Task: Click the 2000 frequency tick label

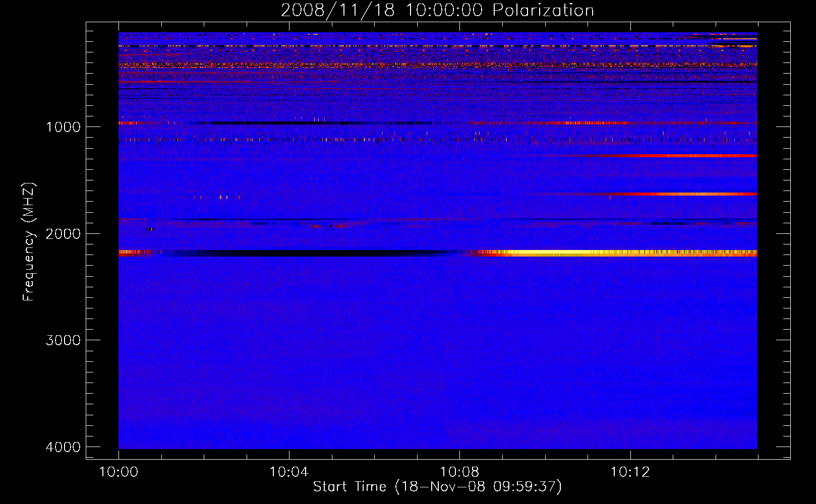Action: [63, 234]
